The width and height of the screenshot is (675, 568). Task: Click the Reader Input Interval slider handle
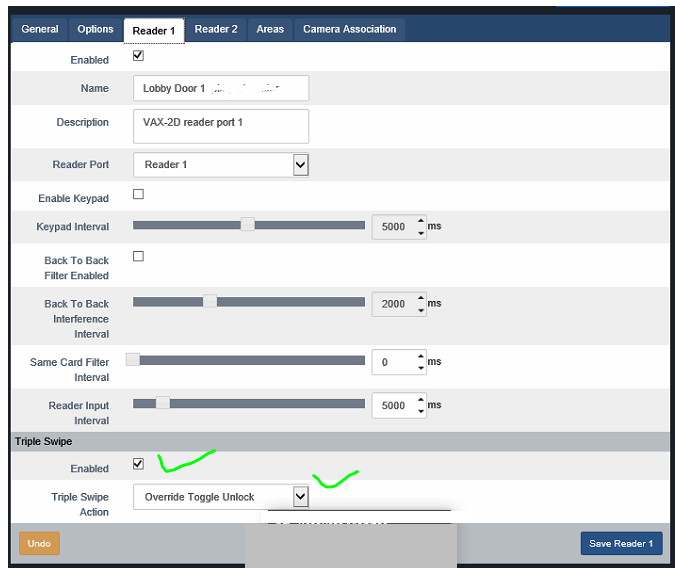(x=162, y=403)
